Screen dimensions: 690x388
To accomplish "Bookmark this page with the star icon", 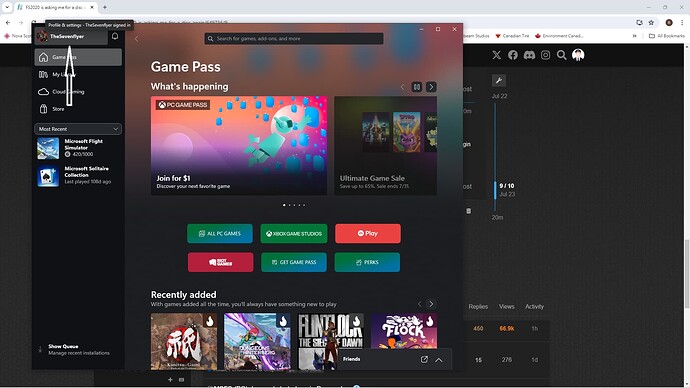I will click(x=651, y=22).
